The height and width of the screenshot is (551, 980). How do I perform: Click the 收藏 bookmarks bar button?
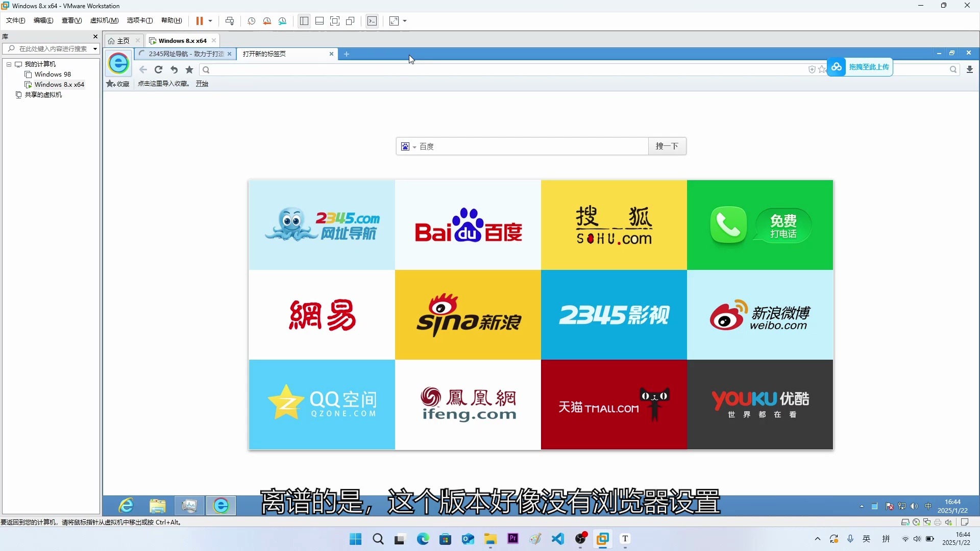(x=118, y=84)
